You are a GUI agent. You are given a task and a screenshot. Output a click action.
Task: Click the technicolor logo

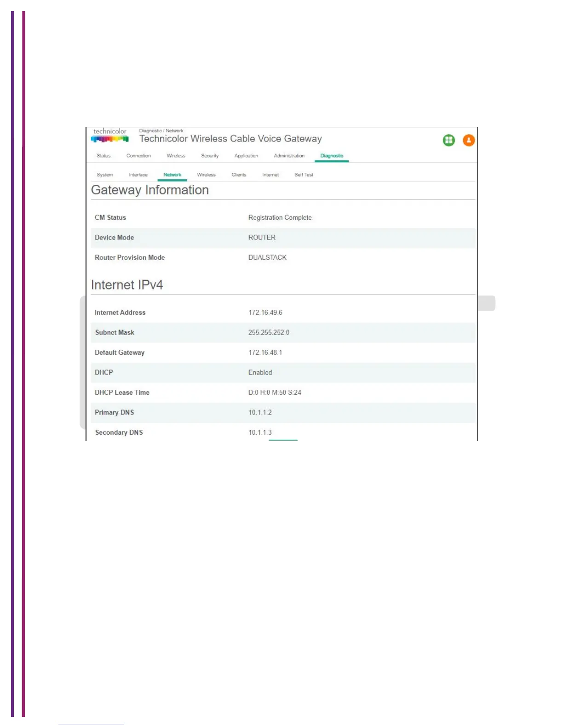109,135
